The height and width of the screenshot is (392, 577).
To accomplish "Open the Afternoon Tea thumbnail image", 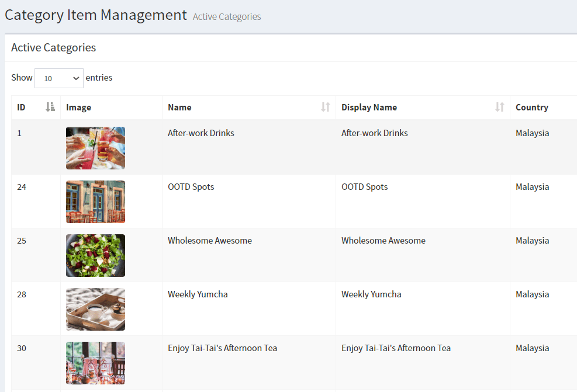I will (95, 363).
